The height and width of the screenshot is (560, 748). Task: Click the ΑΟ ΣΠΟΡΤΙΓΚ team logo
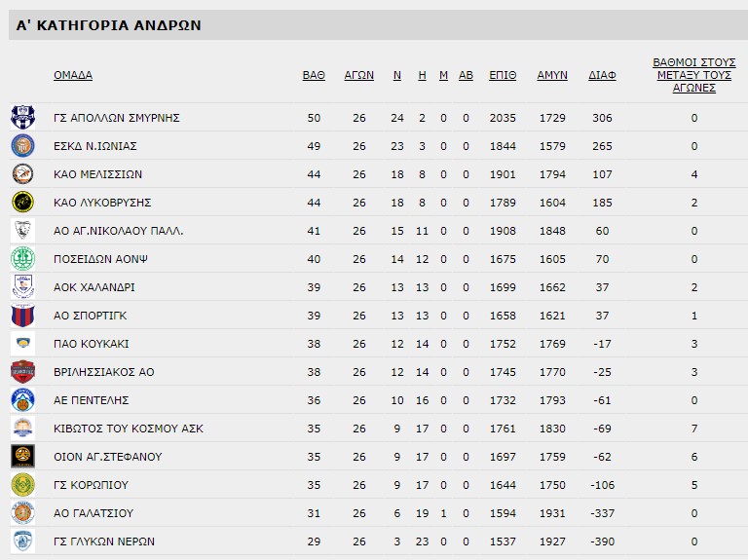tap(22, 316)
